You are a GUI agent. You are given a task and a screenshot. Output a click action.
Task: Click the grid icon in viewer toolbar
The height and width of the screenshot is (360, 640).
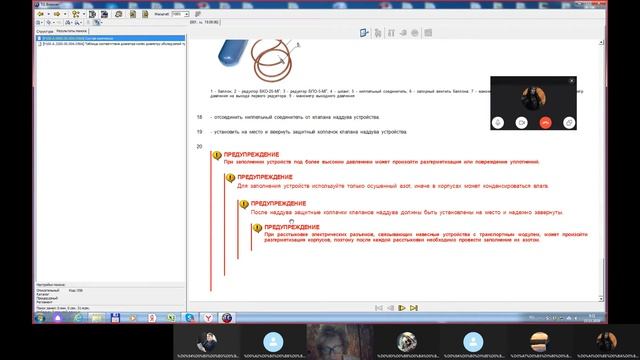tap(428, 33)
